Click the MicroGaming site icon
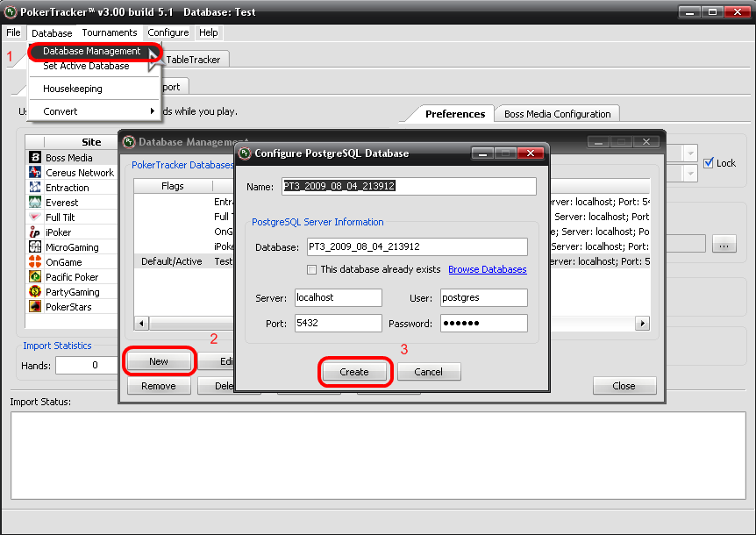The width and height of the screenshot is (756, 535). (35, 246)
